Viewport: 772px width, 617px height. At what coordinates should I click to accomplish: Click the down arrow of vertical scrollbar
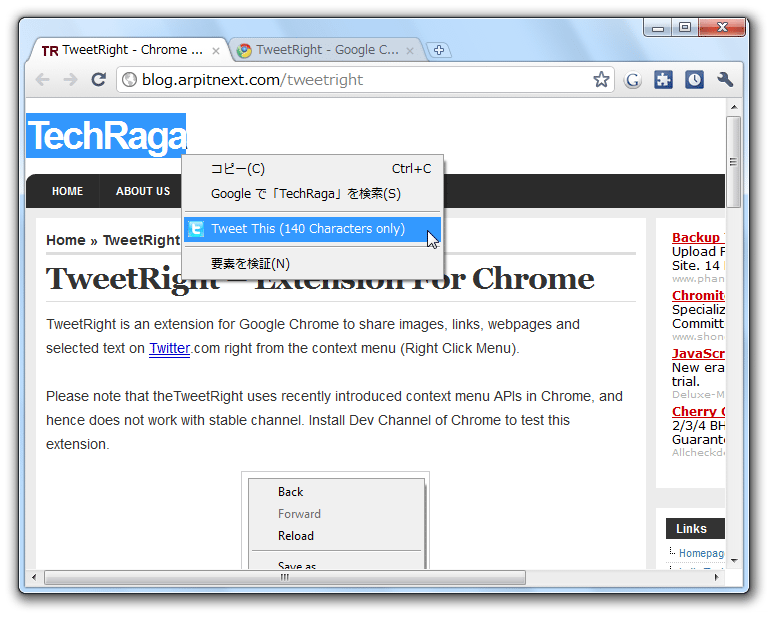734,560
